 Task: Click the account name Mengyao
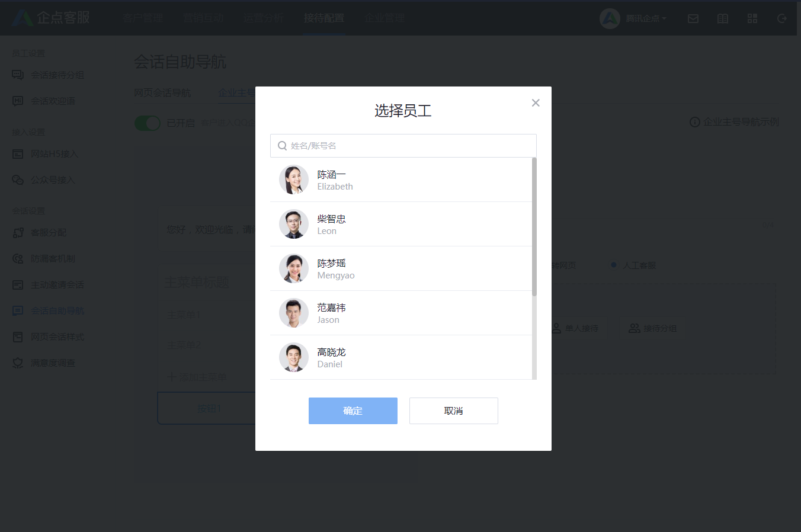(x=336, y=275)
